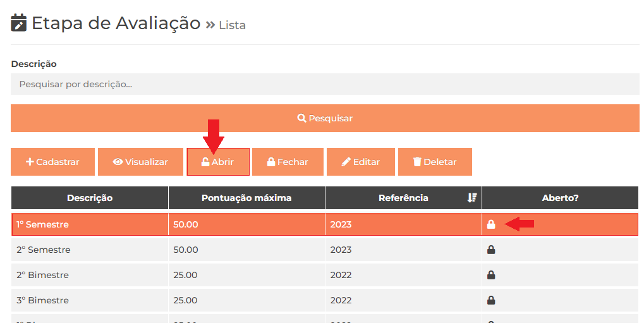Click the Pontuação máxima column header
The width and height of the screenshot is (644, 328).
coord(247,198)
